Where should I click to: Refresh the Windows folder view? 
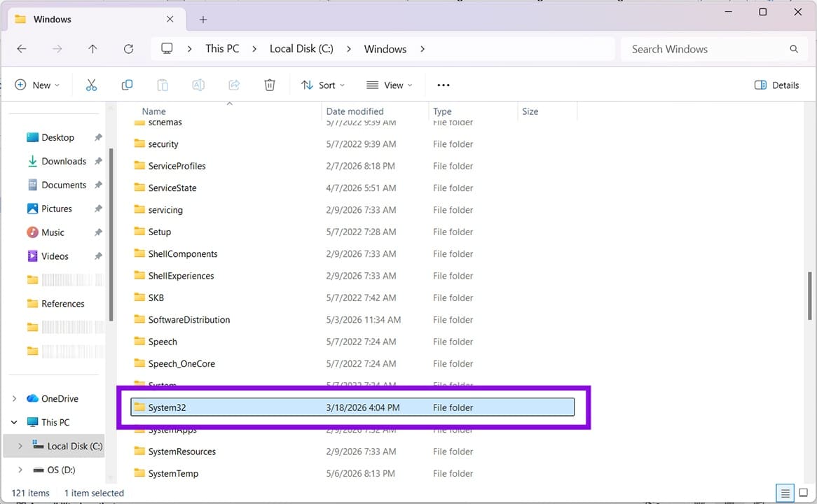pyautogui.click(x=128, y=49)
